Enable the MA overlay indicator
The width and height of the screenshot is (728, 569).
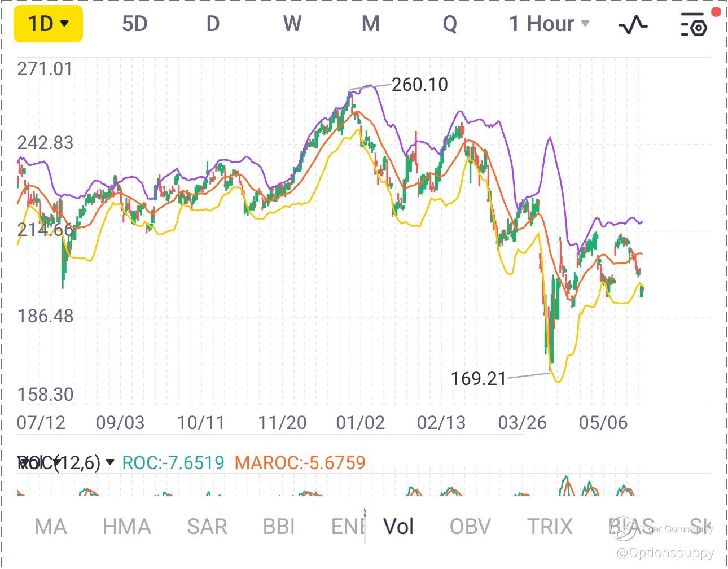coord(50,527)
